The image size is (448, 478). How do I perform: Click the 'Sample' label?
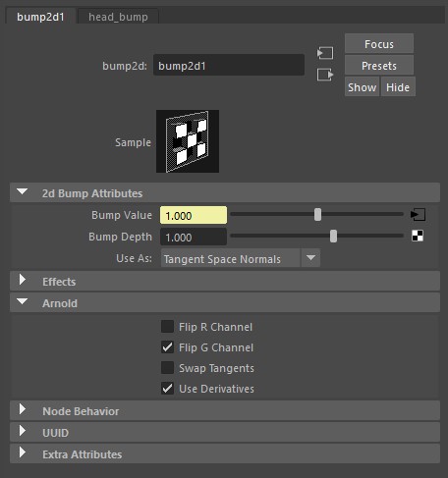pyautogui.click(x=133, y=142)
